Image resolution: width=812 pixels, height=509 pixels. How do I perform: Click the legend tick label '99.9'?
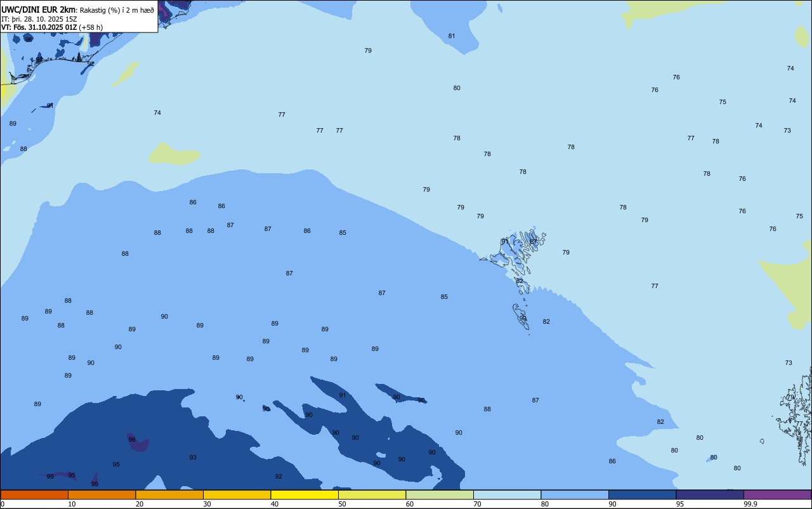pyautogui.click(x=750, y=504)
